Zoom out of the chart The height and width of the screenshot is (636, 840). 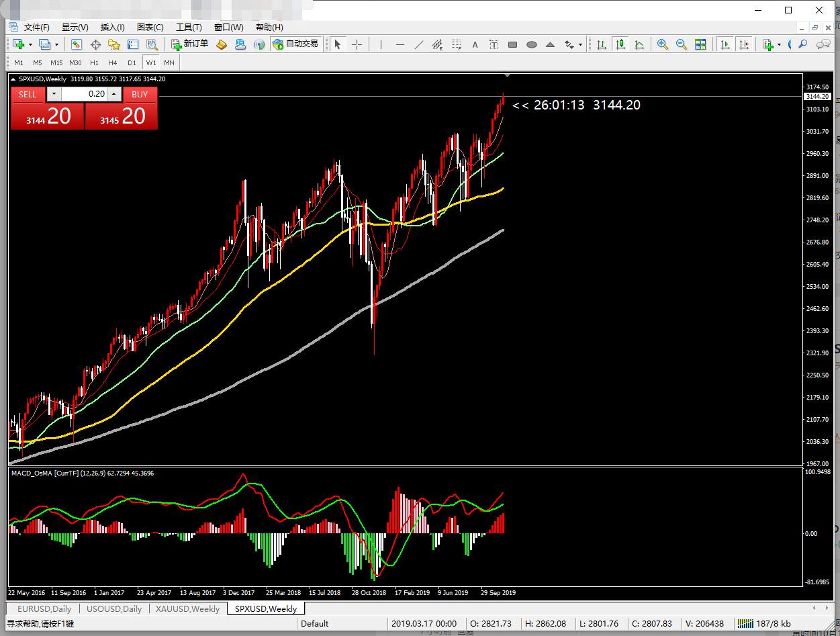tap(682, 44)
